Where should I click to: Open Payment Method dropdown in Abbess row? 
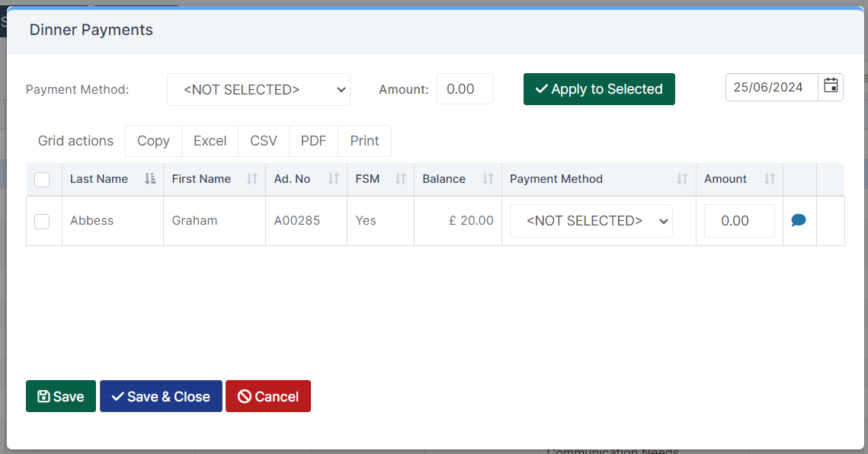pyautogui.click(x=591, y=221)
